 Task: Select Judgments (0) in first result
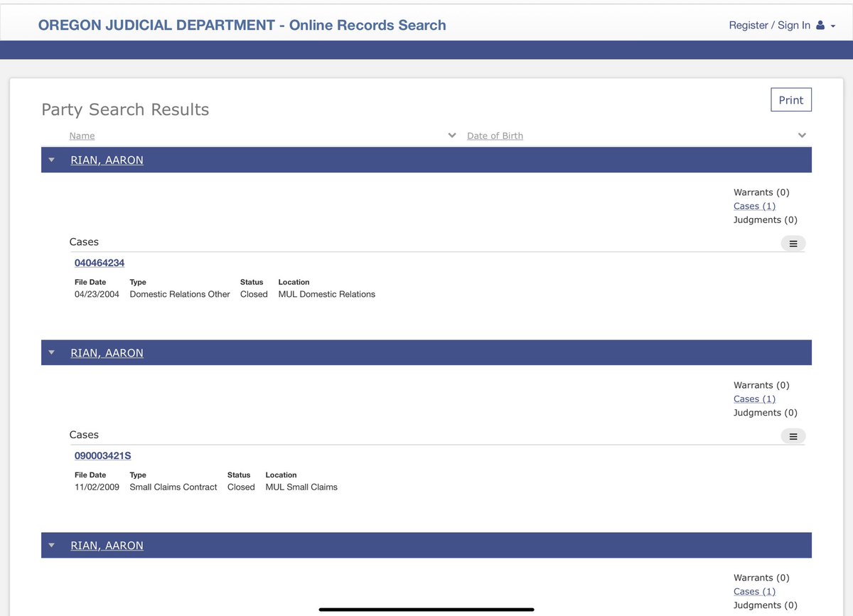766,220
